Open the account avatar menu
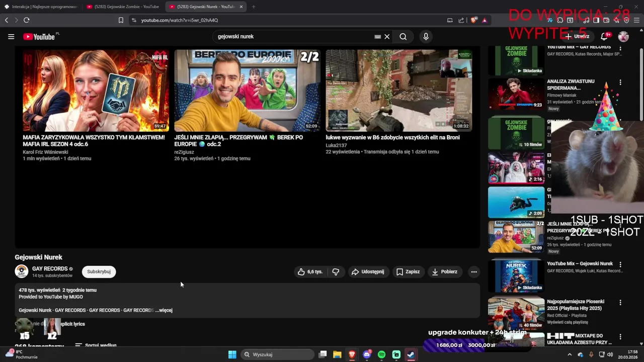Screen dimensions: 644x362 coord(623,36)
